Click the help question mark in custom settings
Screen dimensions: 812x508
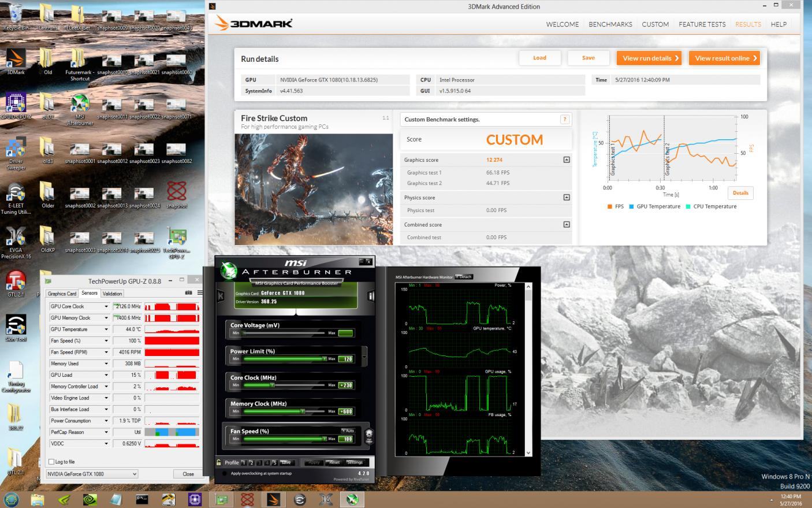coord(565,119)
